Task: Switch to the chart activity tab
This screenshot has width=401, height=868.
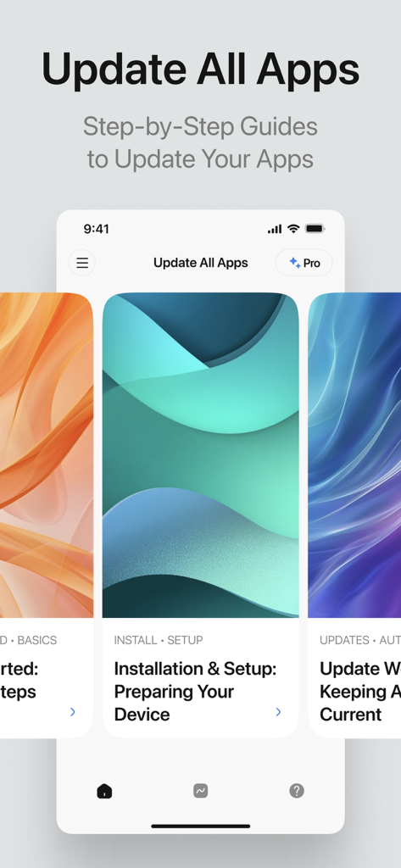Action: (x=200, y=791)
